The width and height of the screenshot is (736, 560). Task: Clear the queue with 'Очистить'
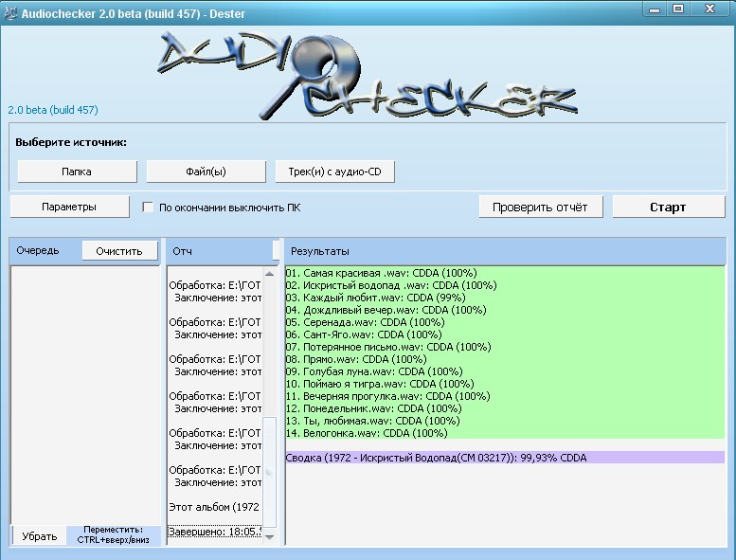[x=119, y=250]
